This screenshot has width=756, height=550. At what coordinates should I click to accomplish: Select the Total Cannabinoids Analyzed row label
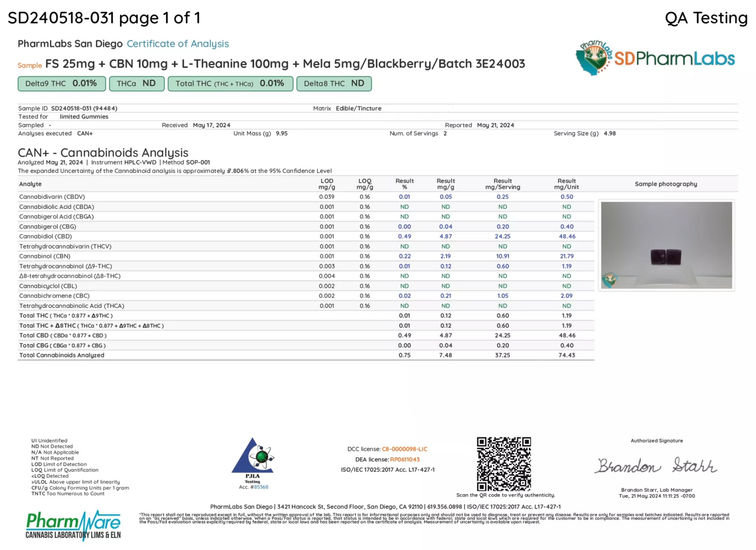(62, 355)
